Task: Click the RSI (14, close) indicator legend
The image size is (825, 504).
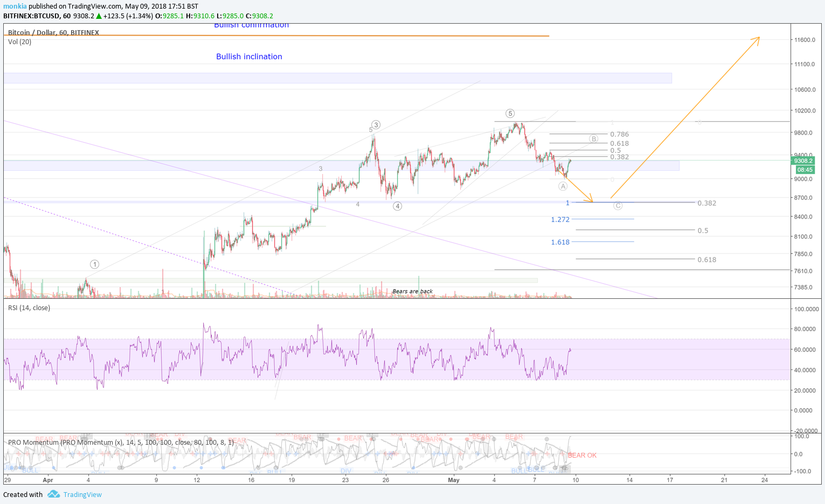Action: tap(29, 308)
